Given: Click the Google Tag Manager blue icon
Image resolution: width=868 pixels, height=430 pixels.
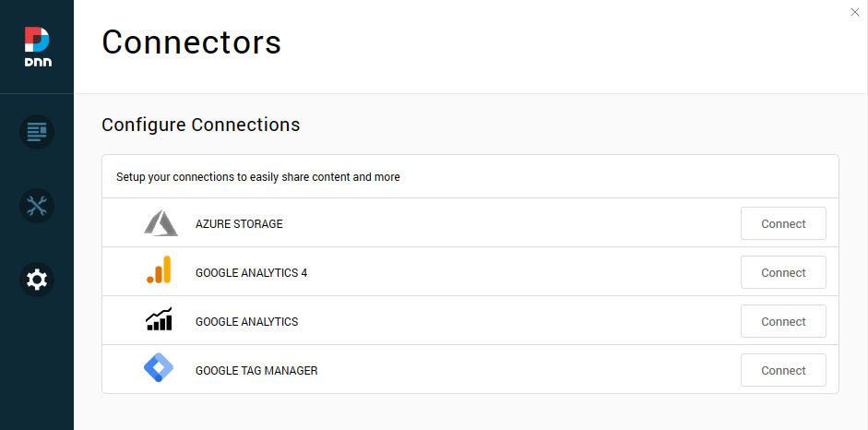Looking at the screenshot, I should 159,370.
